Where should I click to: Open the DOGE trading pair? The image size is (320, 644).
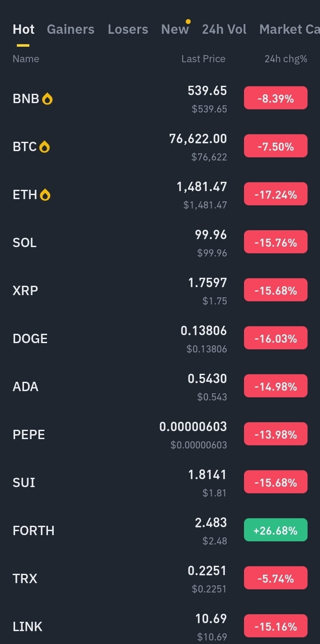(160, 339)
